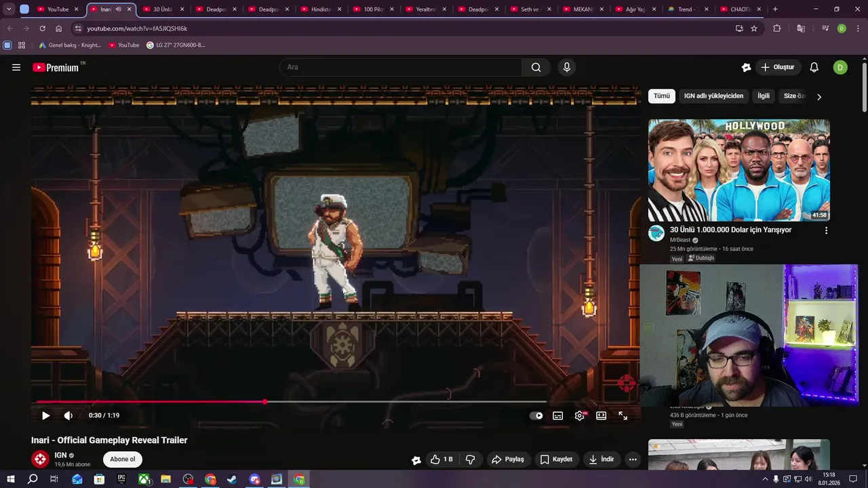Click the magnifier search button

tap(536, 67)
